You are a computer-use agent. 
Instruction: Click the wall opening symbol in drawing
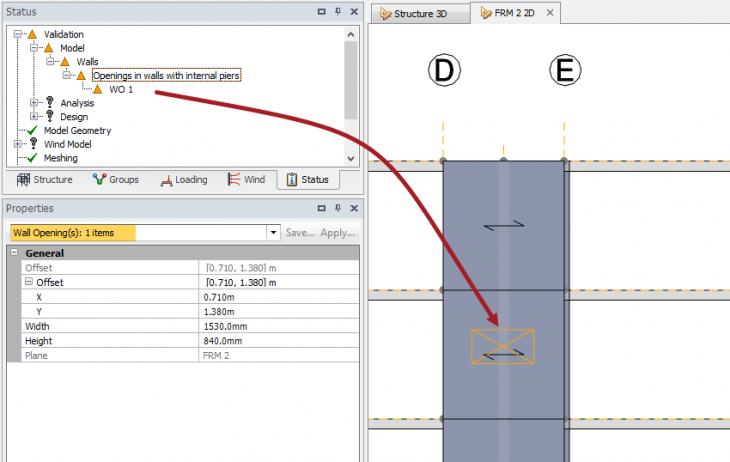tap(502, 346)
